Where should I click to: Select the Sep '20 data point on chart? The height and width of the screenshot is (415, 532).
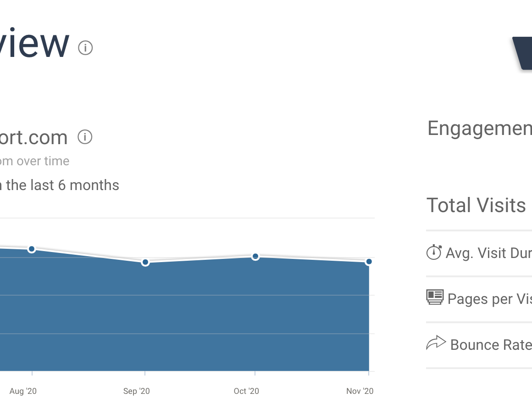click(145, 262)
